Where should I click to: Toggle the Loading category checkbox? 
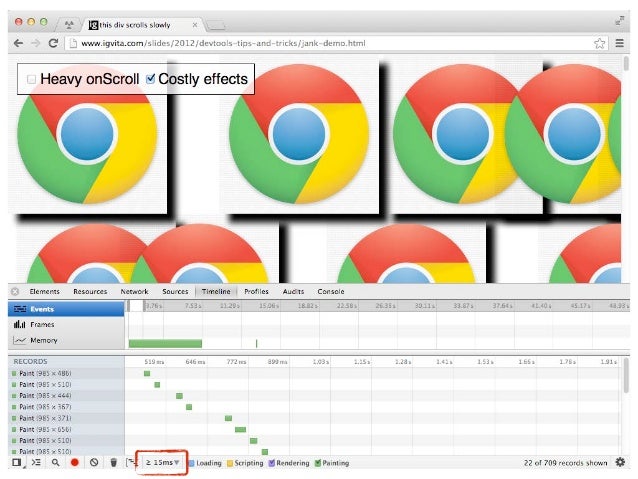[192, 463]
